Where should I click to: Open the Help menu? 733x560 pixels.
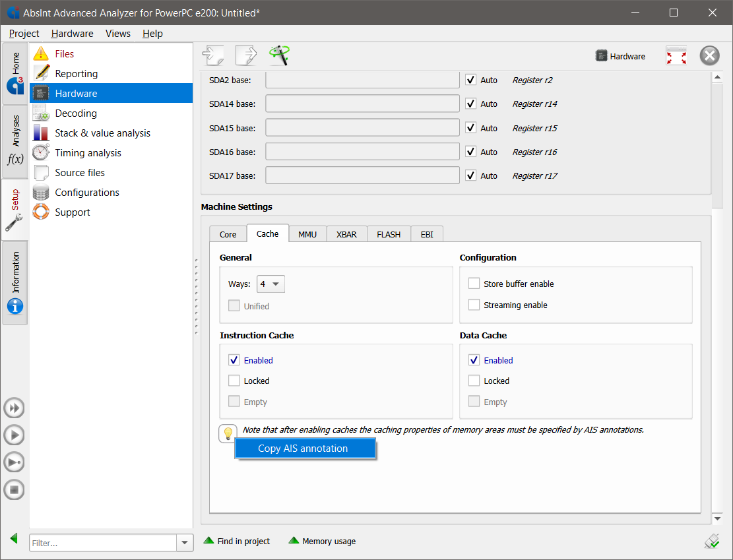(x=152, y=34)
